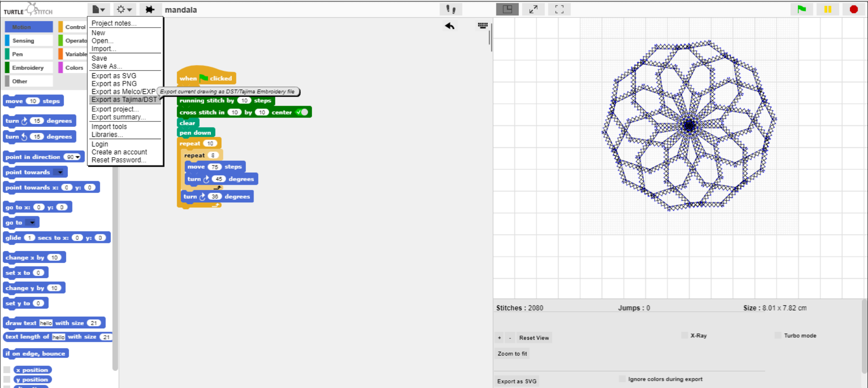Screen dimensions: 868x388
Task: Click project name mandala
Action: pos(181,10)
